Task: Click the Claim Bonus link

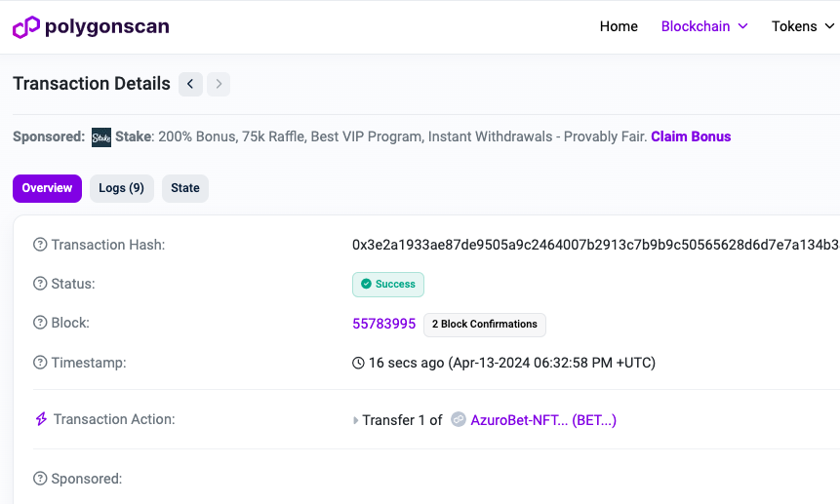Action: (691, 136)
